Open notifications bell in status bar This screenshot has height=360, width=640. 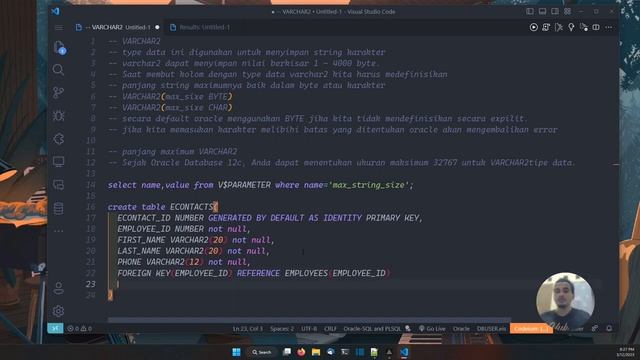609,328
